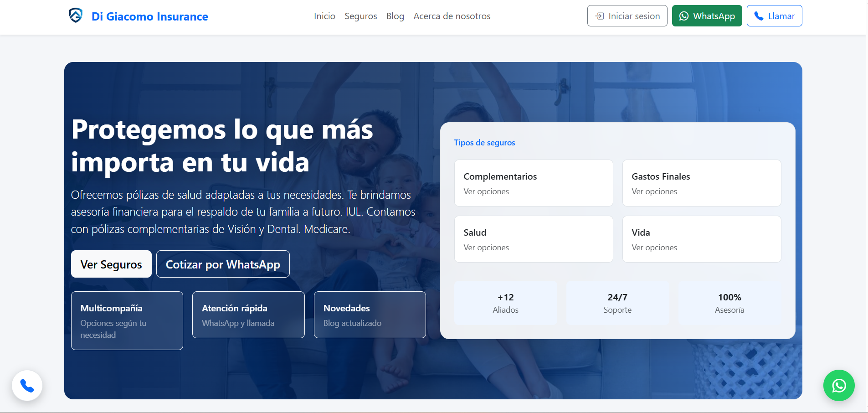
Task: Go to the Seguros navigation item
Action: coord(360,16)
